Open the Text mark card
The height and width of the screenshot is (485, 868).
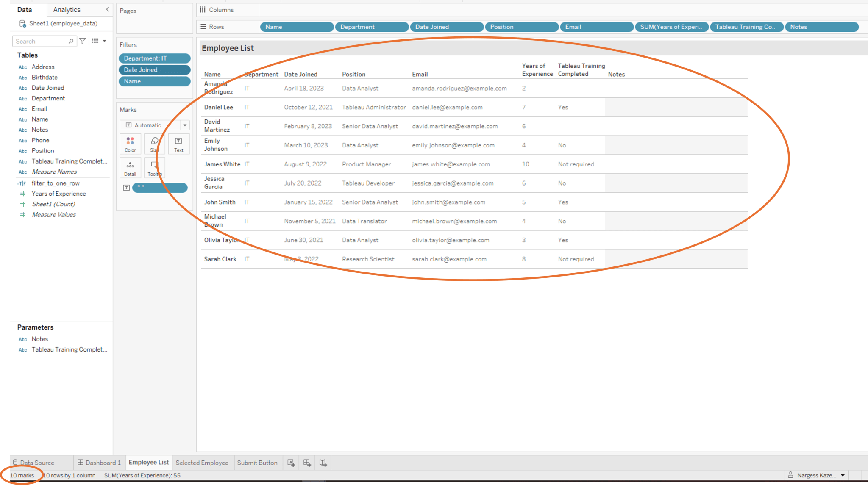pyautogui.click(x=178, y=144)
